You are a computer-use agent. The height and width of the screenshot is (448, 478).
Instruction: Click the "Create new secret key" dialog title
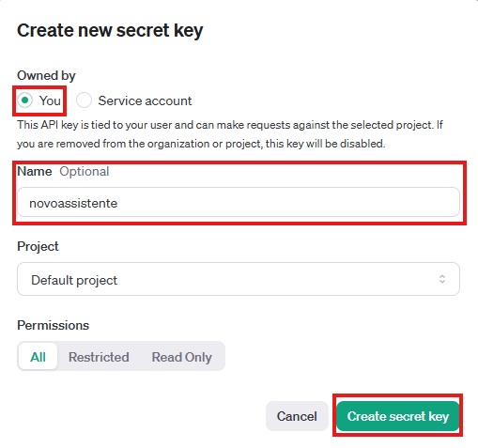coord(110,30)
